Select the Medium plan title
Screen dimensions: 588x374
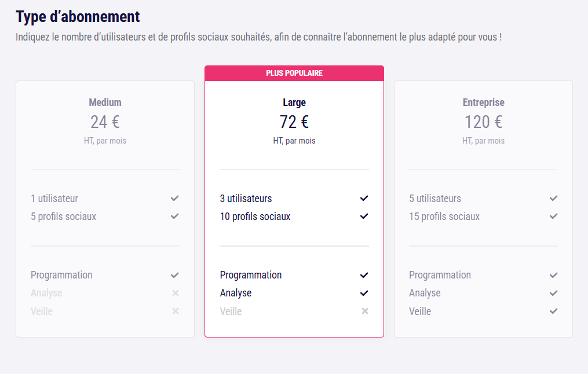105,102
